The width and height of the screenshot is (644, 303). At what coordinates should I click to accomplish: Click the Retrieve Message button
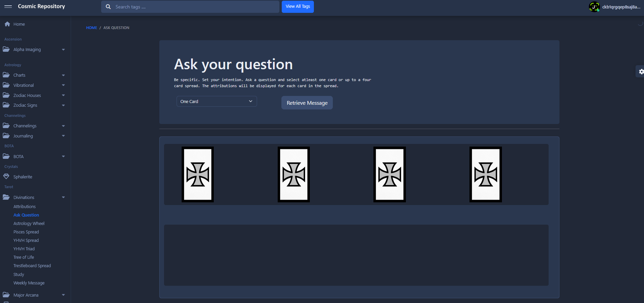click(307, 103)
